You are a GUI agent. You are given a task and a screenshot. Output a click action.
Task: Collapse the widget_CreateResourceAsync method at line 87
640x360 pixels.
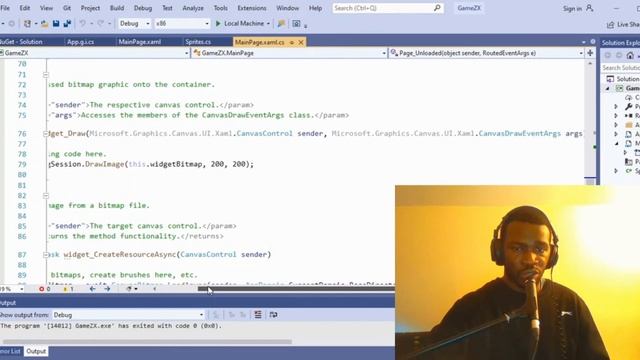click(x=46, y=255)
